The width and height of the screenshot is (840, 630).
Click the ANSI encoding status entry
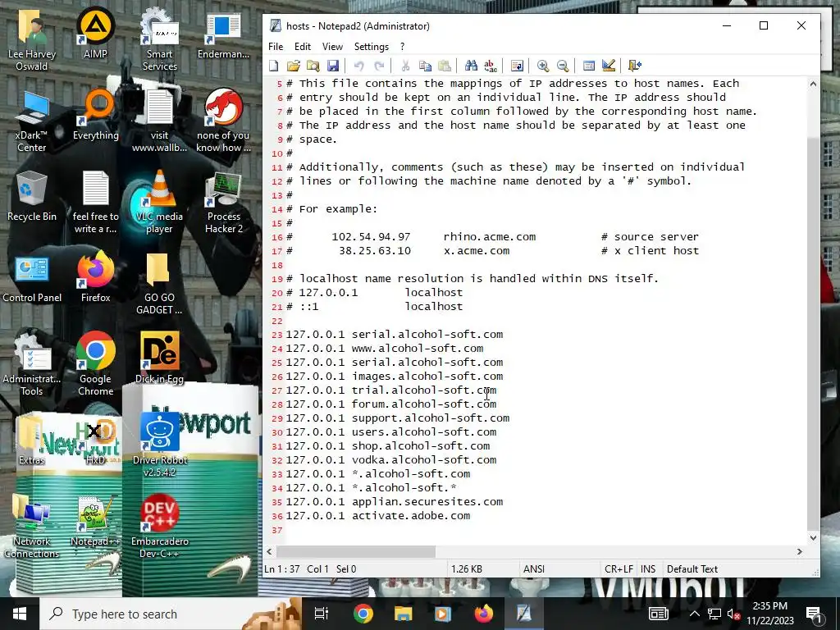click(534, 569)
